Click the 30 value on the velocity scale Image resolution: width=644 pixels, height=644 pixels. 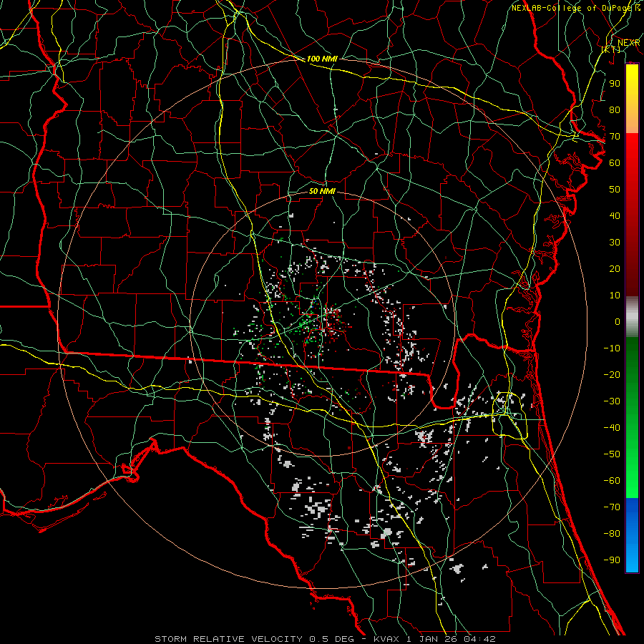(615, 243)
